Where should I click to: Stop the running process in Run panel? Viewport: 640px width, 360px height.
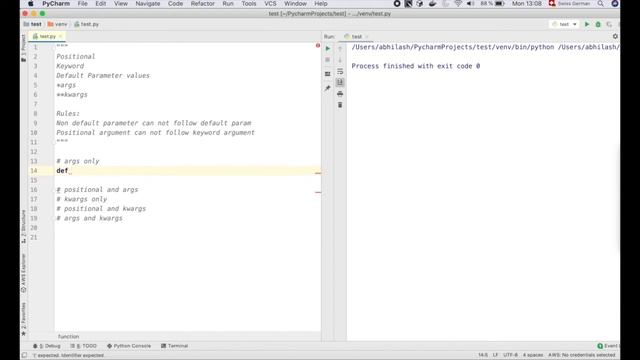click(328, 60)
